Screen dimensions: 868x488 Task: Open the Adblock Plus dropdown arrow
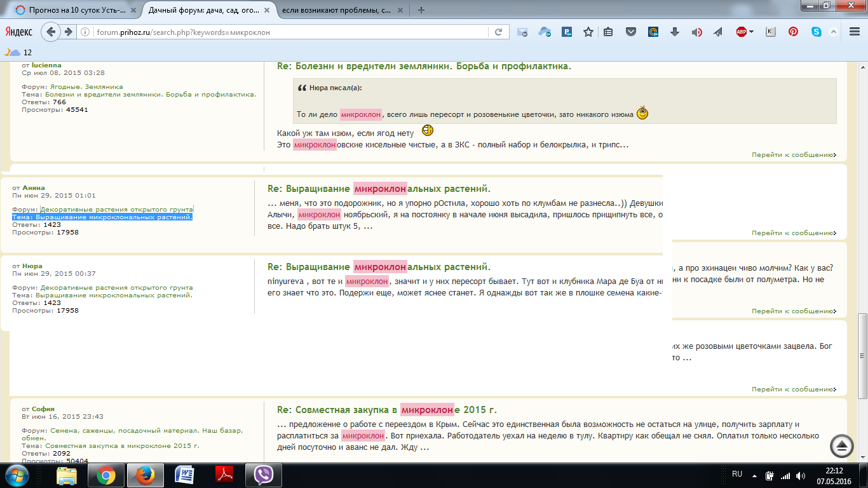[x=751, y=32]
